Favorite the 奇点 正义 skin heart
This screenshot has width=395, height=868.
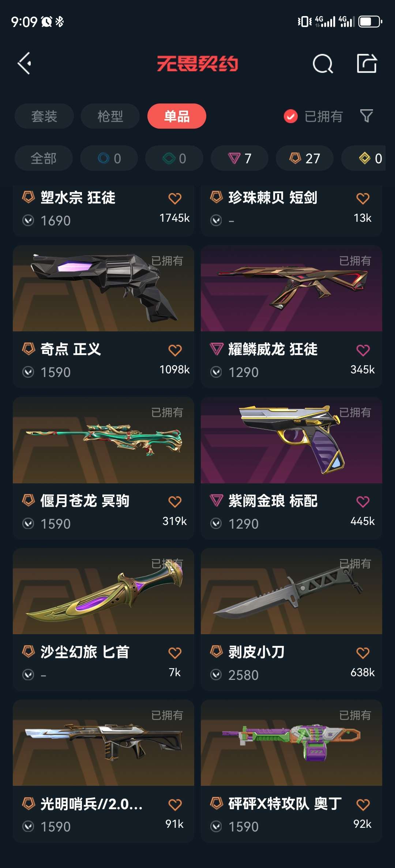175,350
